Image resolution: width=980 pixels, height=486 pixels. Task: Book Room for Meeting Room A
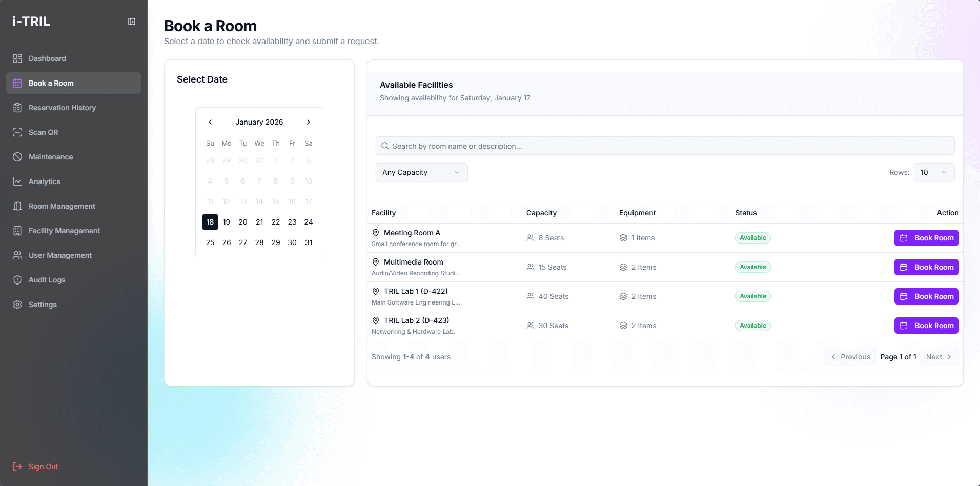[926, 238]
